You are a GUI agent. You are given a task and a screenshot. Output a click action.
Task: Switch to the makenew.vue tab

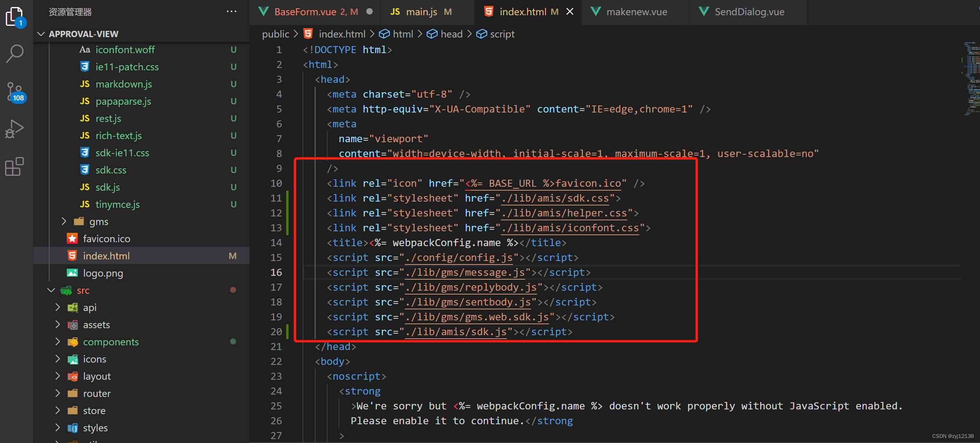[x=635, y=12]
